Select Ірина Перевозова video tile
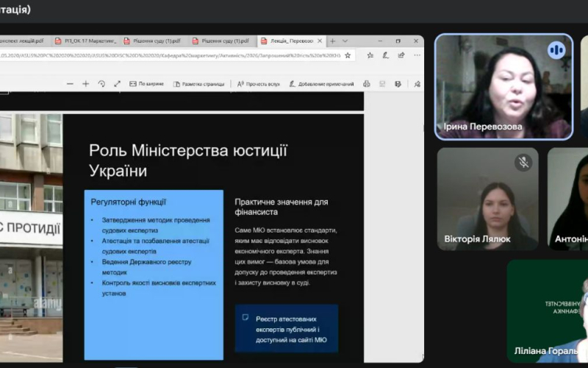The height and width of the screenshot is (368, 588). point(503,87)
